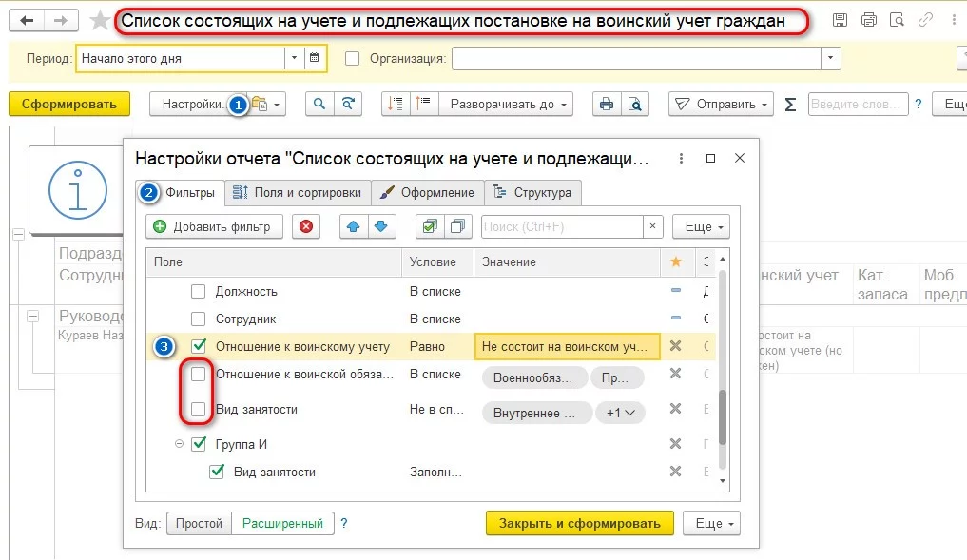This screenshot has height=560, width=967.
Task: Save the report with the floppy disk icon
Action: (x=840, y=20)
